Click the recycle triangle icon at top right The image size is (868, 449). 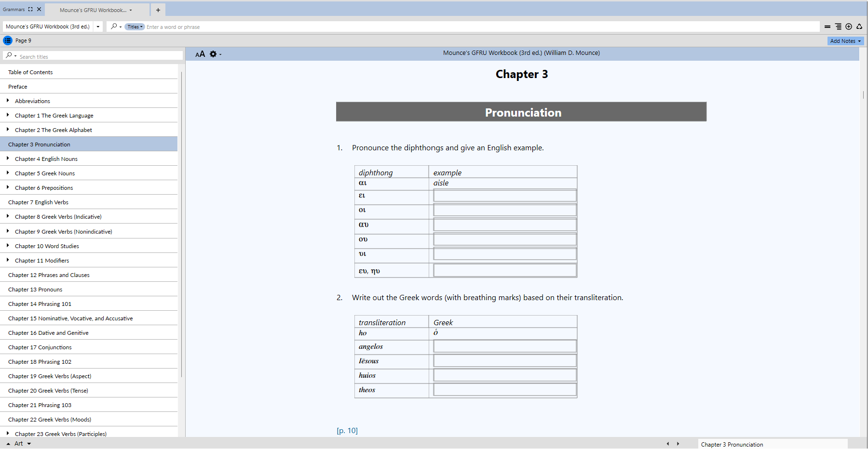click(x=859, y=27)
